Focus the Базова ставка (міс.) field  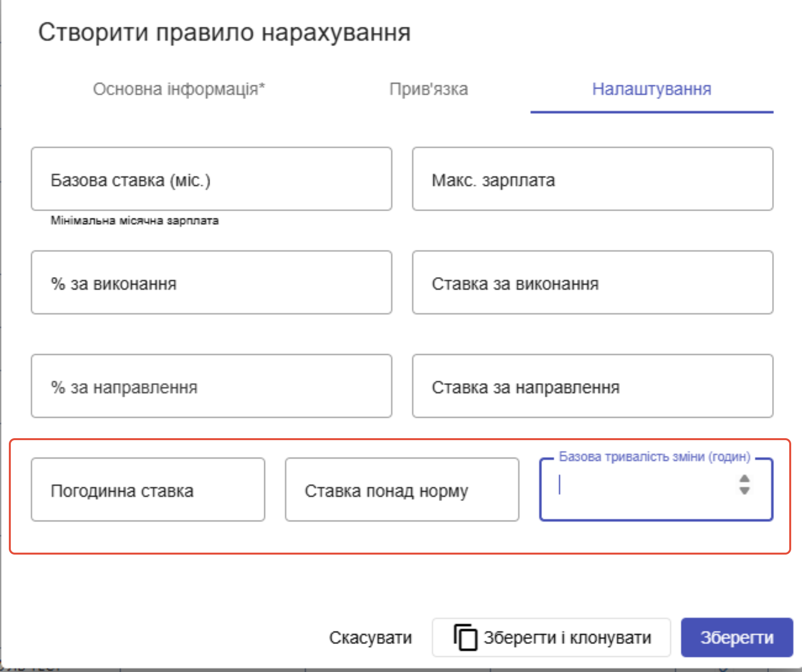pos(211,179)
